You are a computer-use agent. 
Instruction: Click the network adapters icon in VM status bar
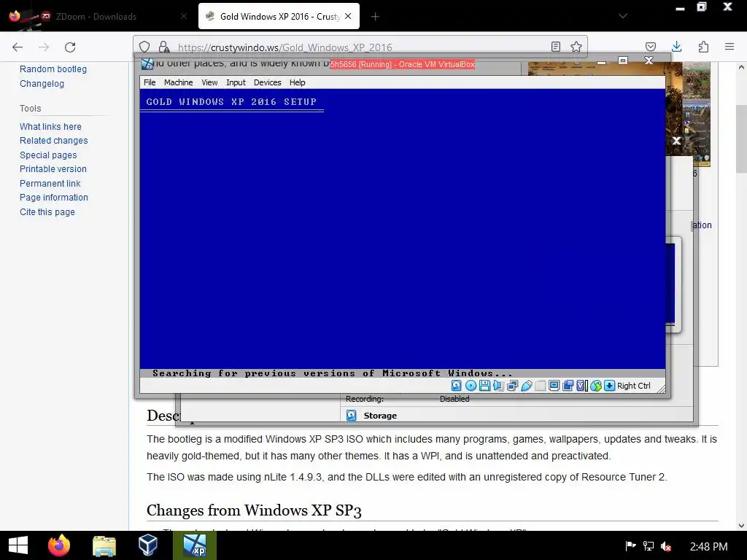(x=512, y=386)
